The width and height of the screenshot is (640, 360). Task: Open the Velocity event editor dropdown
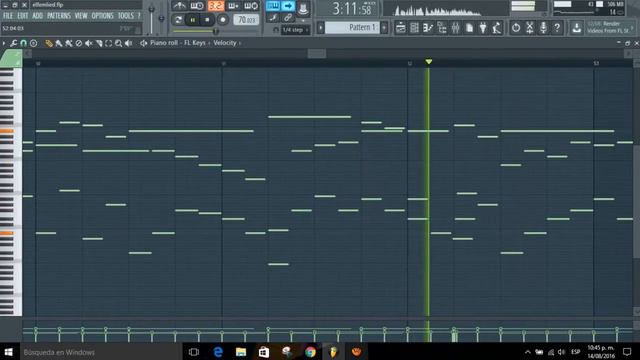click(x=224, y=43)
